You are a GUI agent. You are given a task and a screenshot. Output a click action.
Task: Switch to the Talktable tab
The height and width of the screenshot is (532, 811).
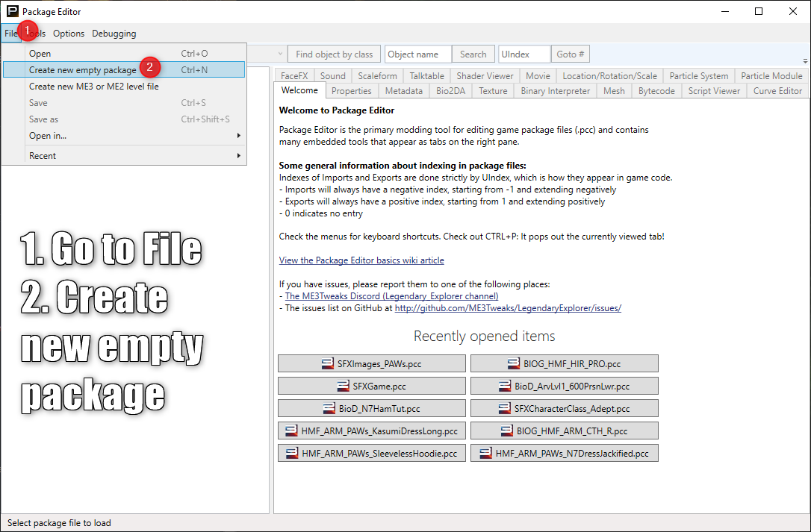[426, 75]
